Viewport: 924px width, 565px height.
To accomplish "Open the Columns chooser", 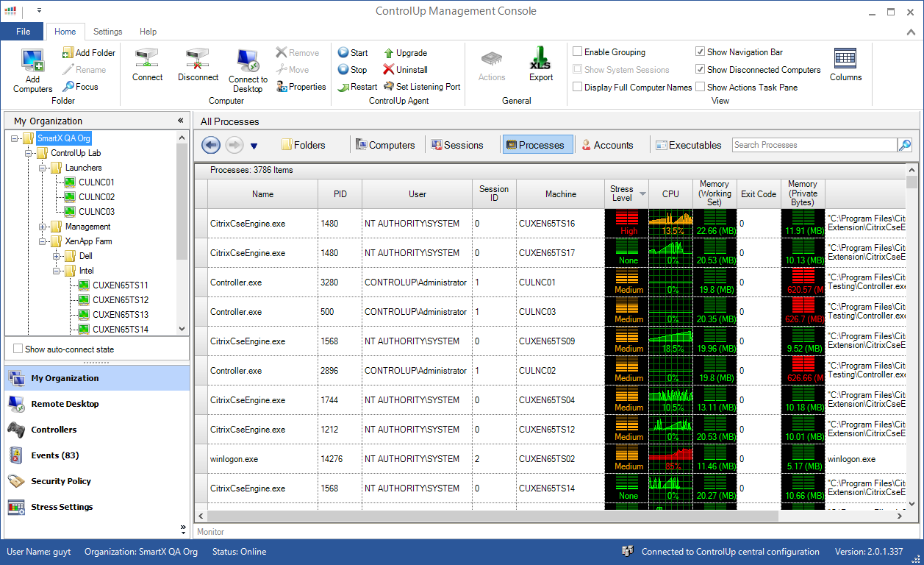I will point(845,65).
